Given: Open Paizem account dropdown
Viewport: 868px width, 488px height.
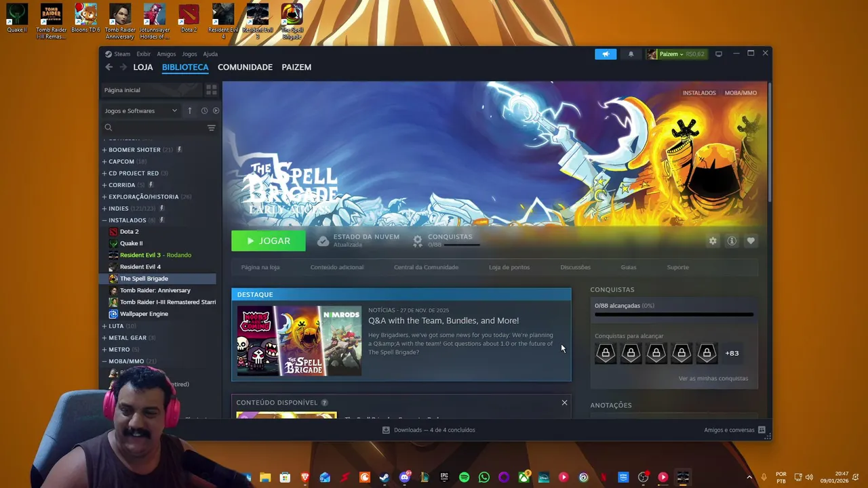Looking at the screenshot, I should 675,54.
